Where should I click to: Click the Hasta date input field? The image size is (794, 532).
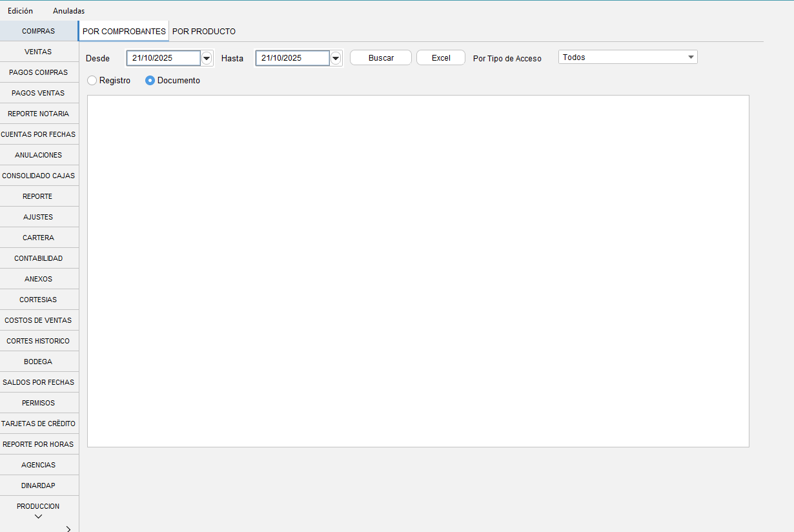point(292,58)
